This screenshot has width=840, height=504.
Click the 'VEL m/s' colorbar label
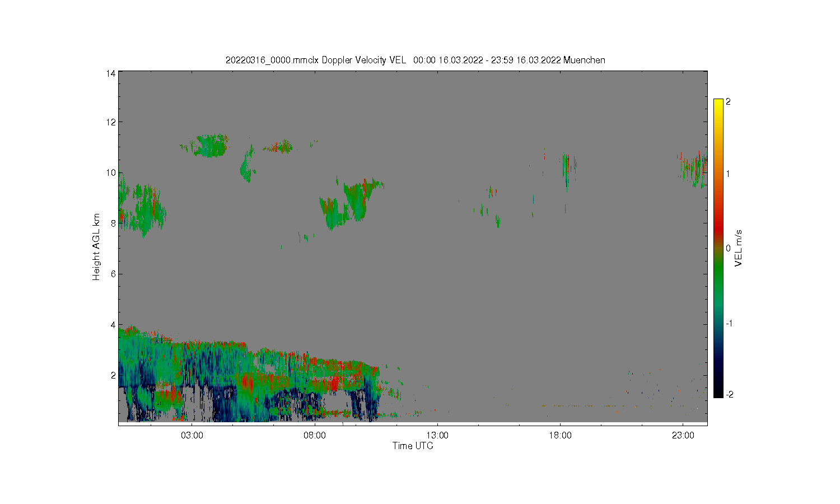pos(738,248)
